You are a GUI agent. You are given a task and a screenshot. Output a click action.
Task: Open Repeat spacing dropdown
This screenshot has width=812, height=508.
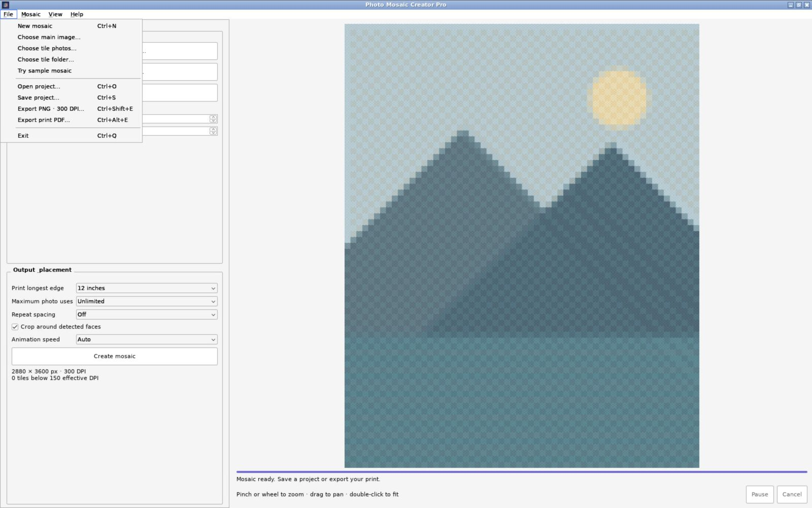tap(147, 314)
